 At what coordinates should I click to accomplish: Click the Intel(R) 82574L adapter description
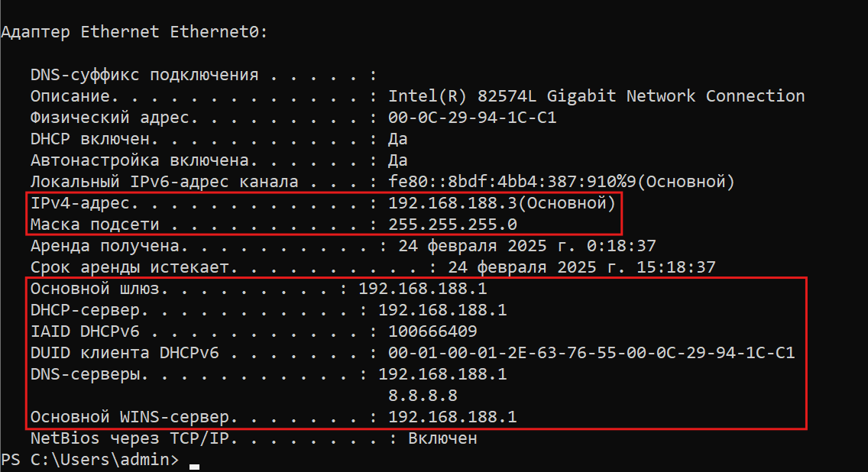pos(596,96)
